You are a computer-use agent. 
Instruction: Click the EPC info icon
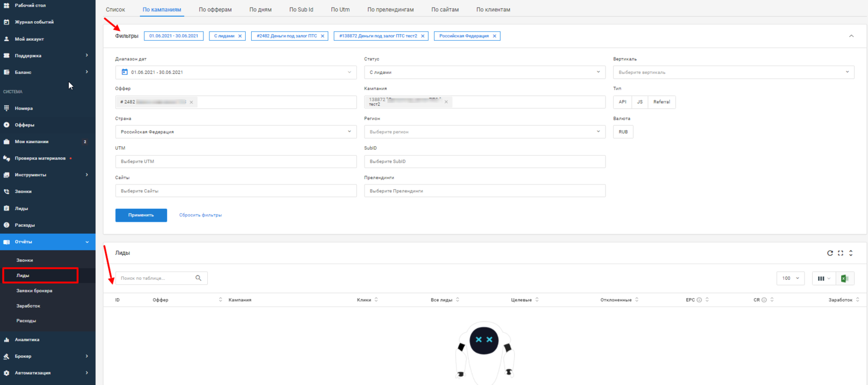(699, 300)
